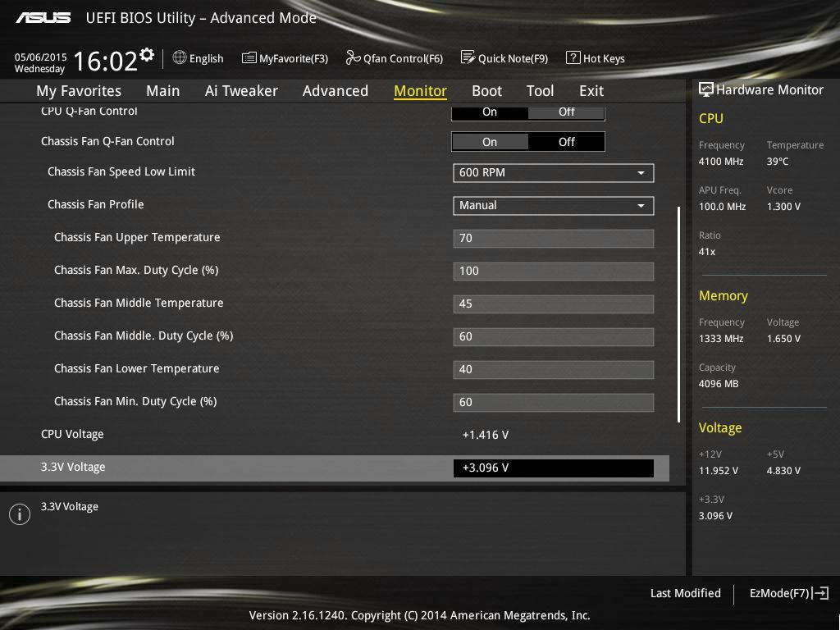Click the MyFavorite(F3) list icon

coord(249,58)
